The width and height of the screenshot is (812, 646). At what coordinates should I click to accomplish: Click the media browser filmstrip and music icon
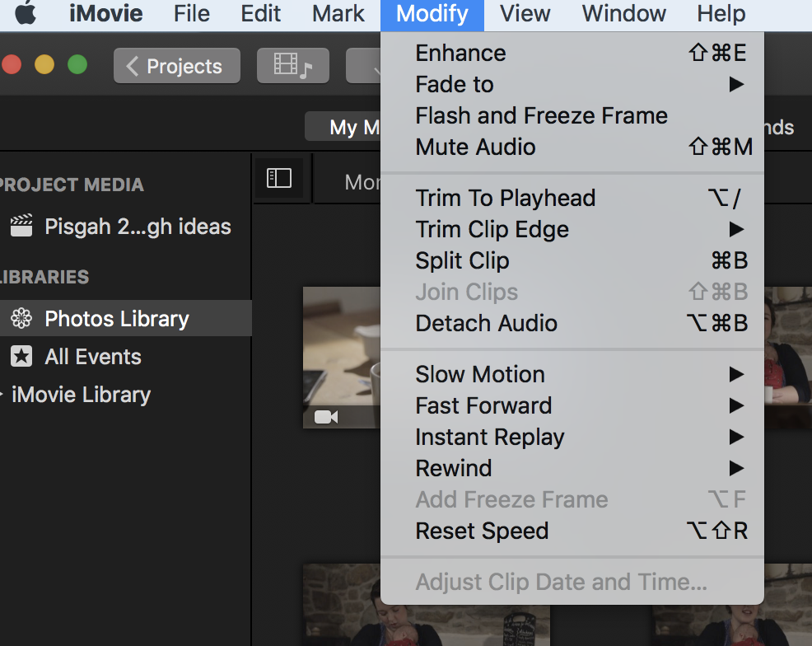(x=292, y=66)
